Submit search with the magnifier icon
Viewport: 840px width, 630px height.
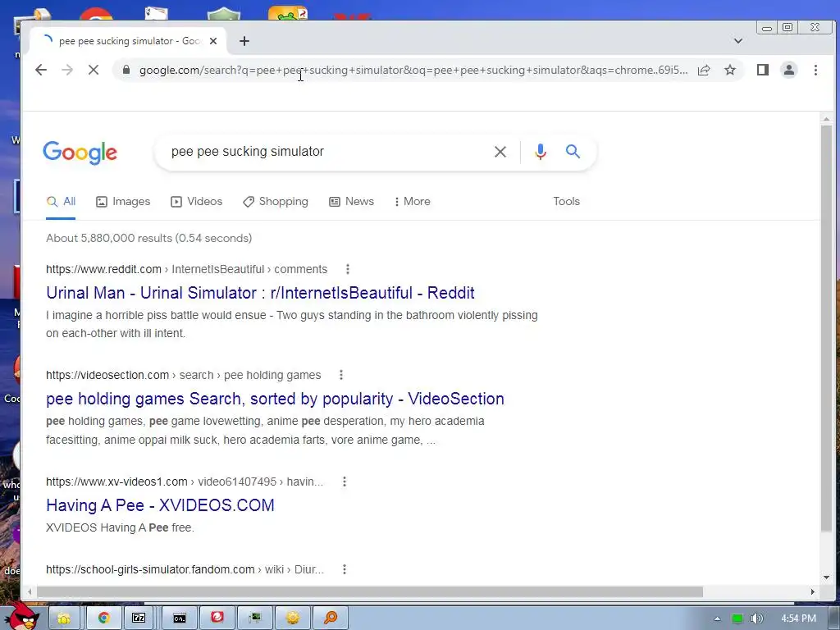[573, 152]
